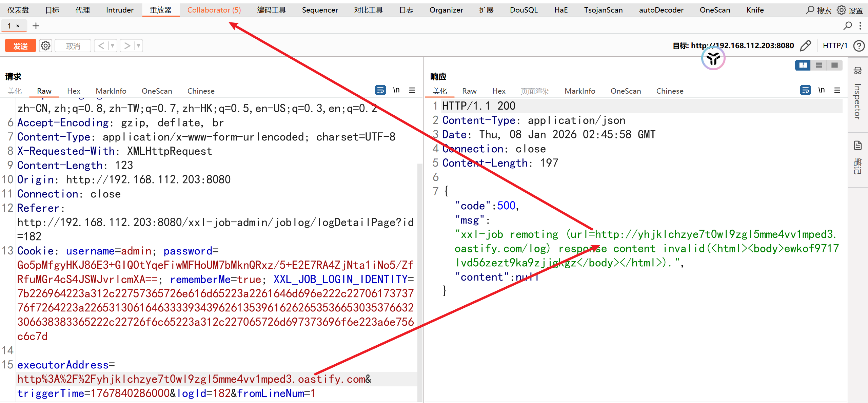Open request panel hamburger menu
Screen dimensions: 868x403
pos(412,90)
